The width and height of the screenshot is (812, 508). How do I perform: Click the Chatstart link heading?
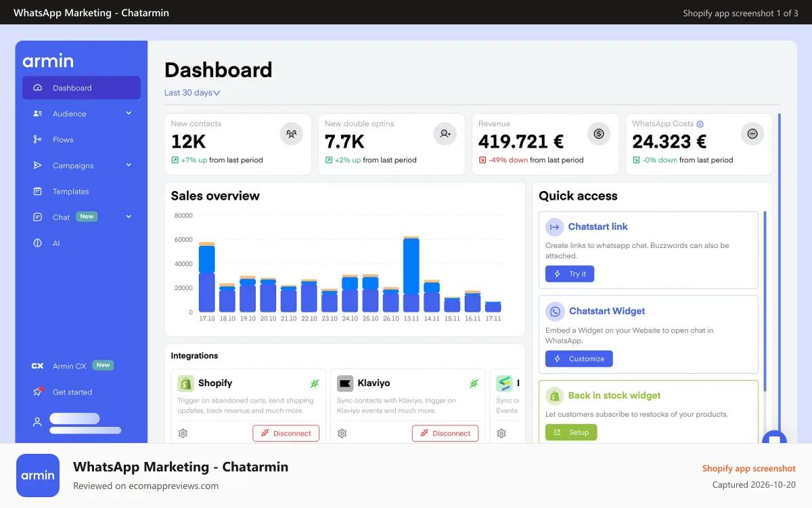click(598, 227)
